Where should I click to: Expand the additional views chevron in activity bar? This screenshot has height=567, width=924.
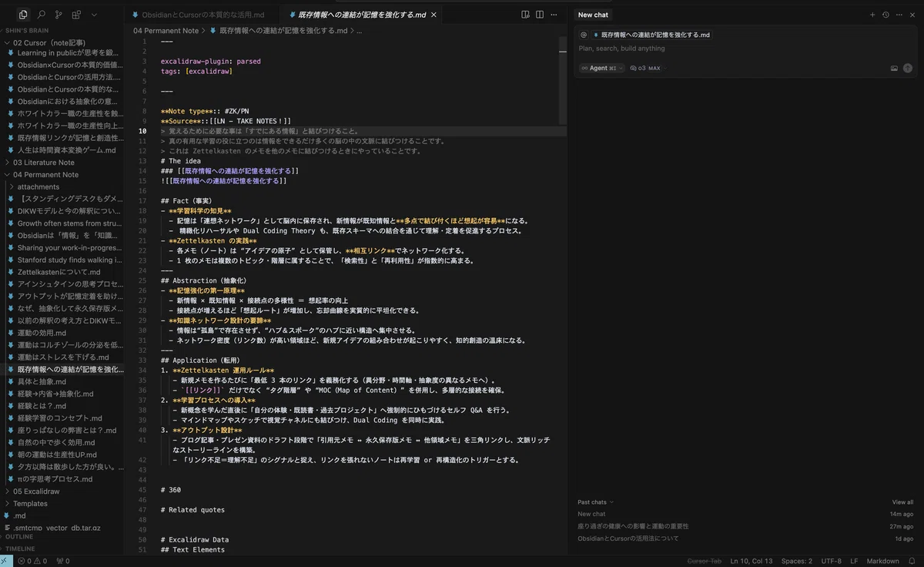point(94,15)
